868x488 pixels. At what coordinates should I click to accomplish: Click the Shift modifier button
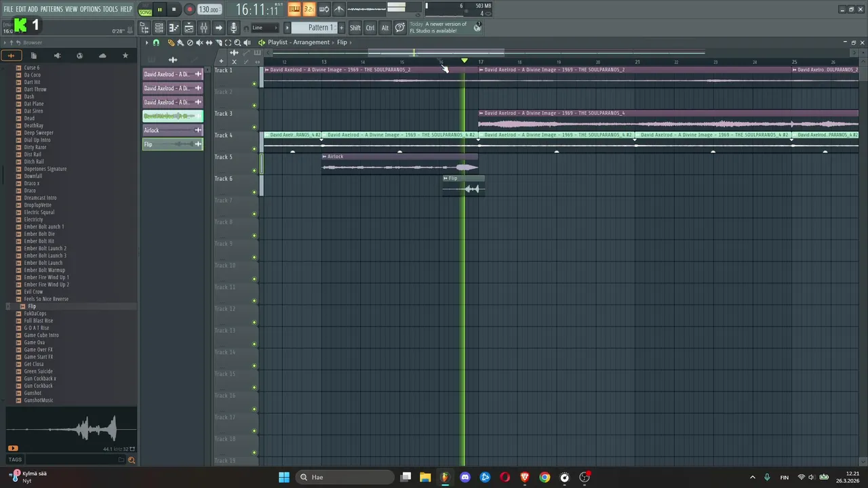pyautogui.click(x=355, y=28)
